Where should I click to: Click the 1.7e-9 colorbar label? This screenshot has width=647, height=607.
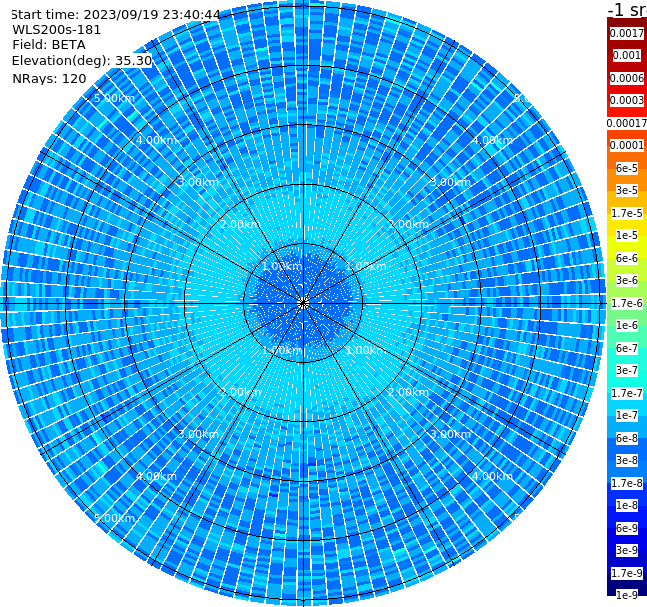click(x=627, y=573)
